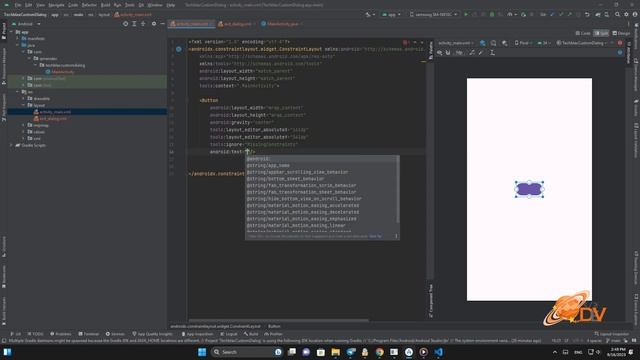Click the red error indicator in design toolbar
Viewport: 640px width, 360px height.
click(620, 43)
